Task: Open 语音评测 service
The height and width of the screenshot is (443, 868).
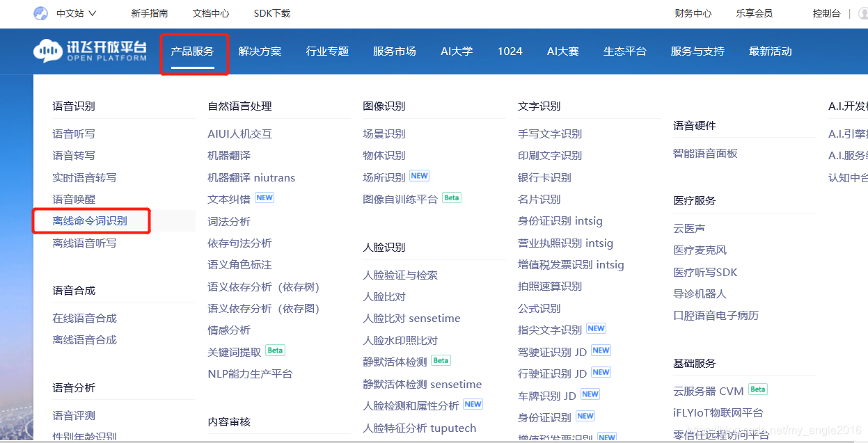Action: [x=74, y=415]
